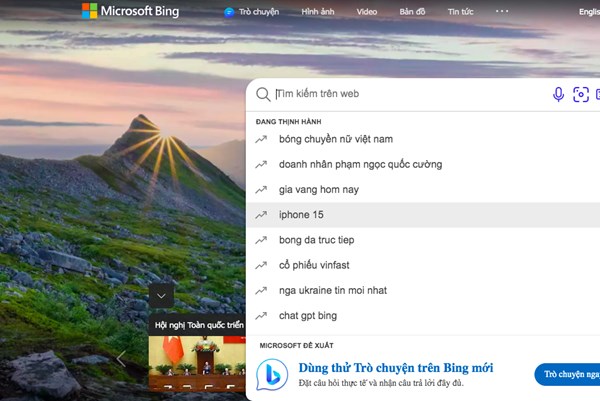Click trending arrow beside iphone 15
600x401 pixels.
[261, 215]
